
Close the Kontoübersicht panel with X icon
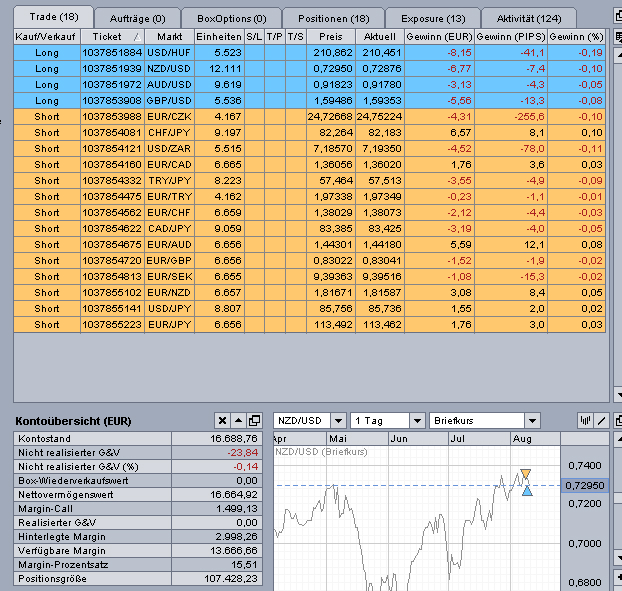pyautogui.click(x=222, y=421)
